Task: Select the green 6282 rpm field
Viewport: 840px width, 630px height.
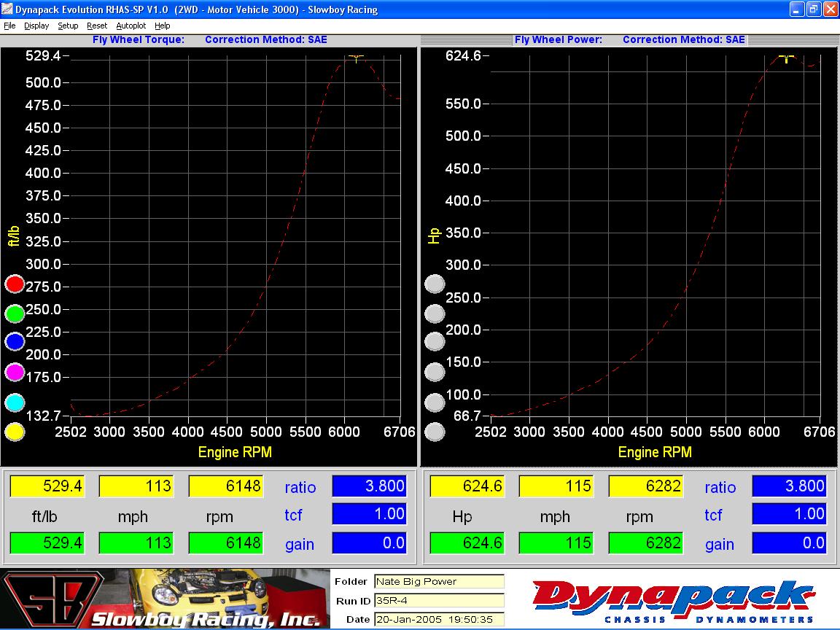Action: point(645,542)
